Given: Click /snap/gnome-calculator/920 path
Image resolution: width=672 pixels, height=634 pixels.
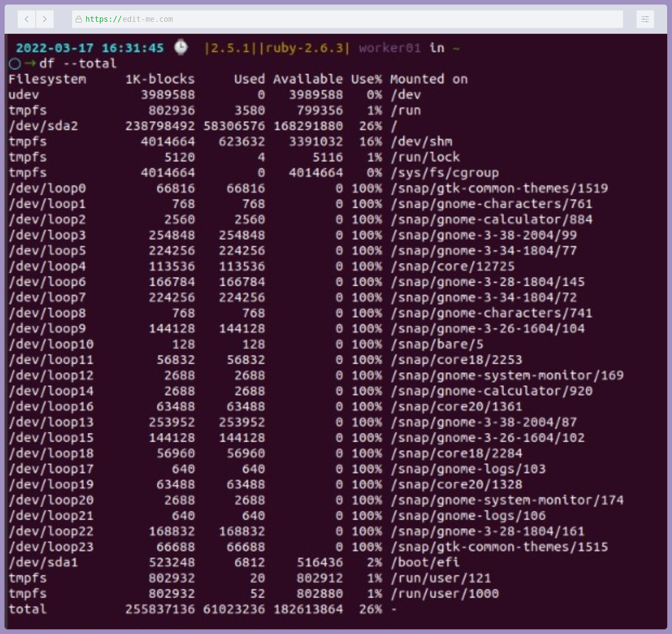Looking at the screenshot, I should pos(492,391).
